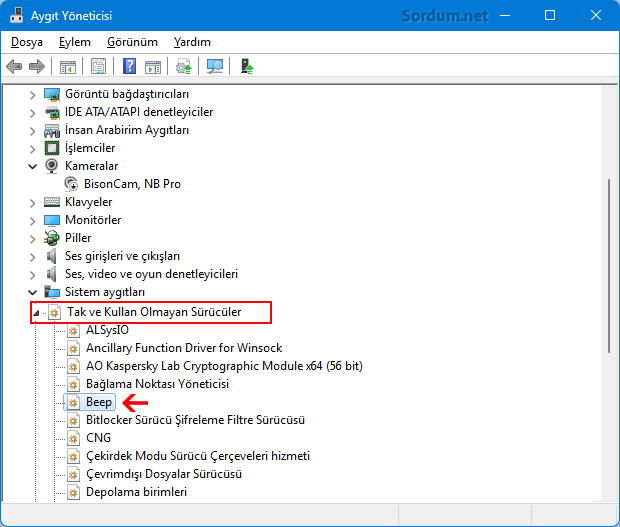Image resolution: width=620 pixels, height=527 pixels.
Task: Click the Ses, video ve oyun denetleyicileri icon
Action: click(51, 274)
